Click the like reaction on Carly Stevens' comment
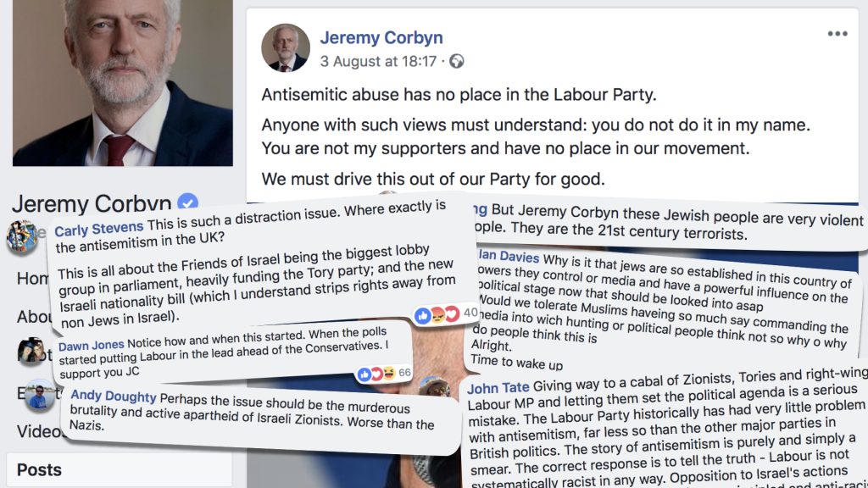This screenshot has width=868, height=488. pos(422,315)
